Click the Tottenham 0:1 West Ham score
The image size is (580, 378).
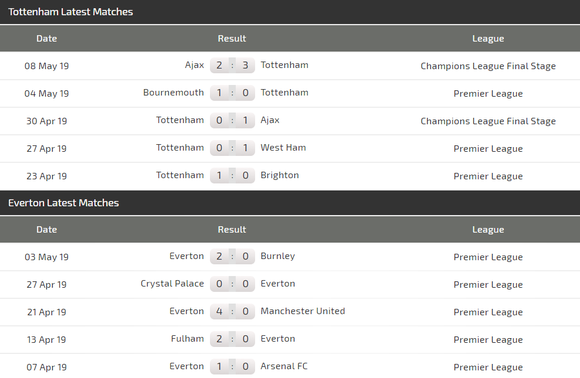[232, 148]
